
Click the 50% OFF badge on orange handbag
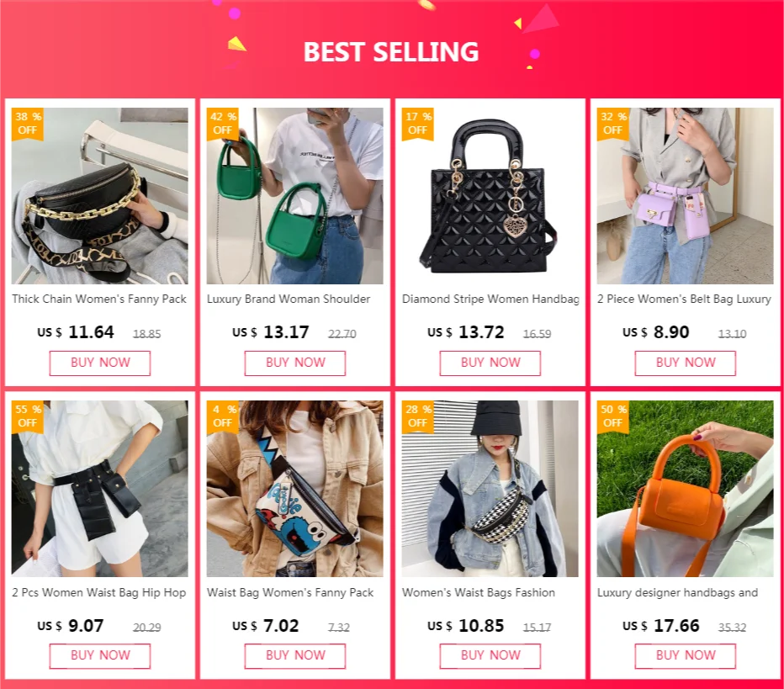(612, 416)
